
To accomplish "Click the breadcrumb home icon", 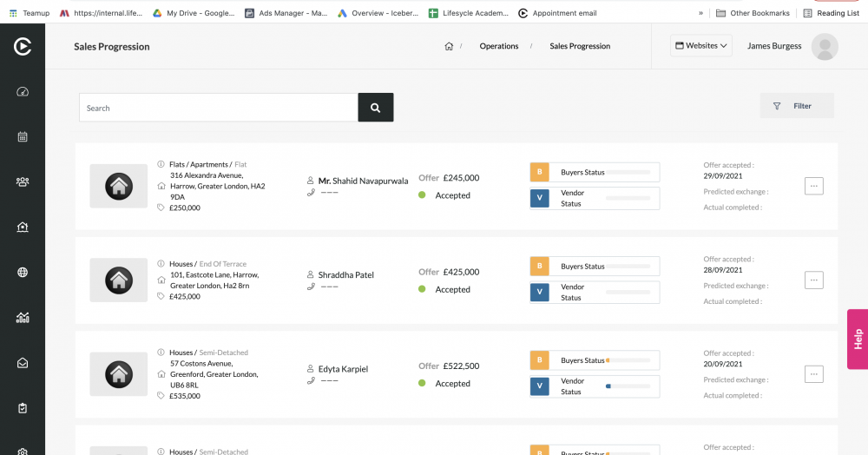I will (x=449, y=46).
